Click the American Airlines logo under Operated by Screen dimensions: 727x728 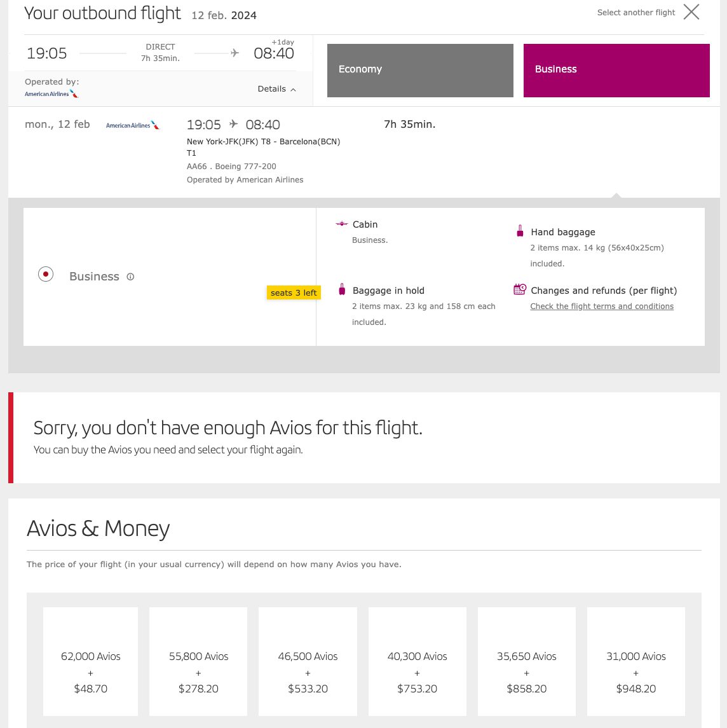[x=51, y=93]
